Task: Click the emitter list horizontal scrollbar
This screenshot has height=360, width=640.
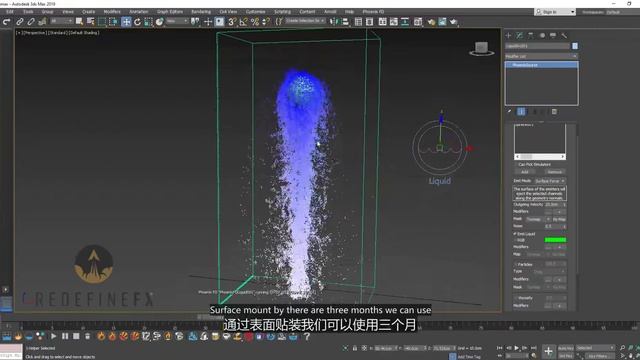Action: coord(540,157)
